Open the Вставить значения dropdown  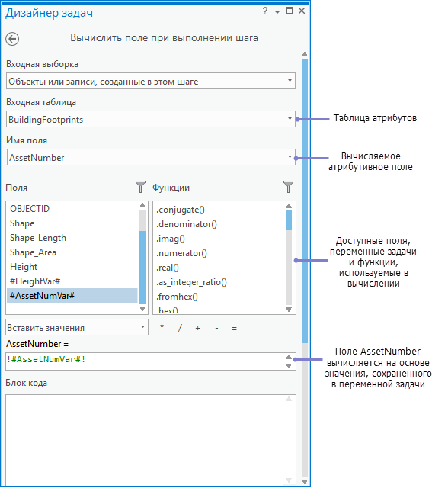click(x=77, y=327)
